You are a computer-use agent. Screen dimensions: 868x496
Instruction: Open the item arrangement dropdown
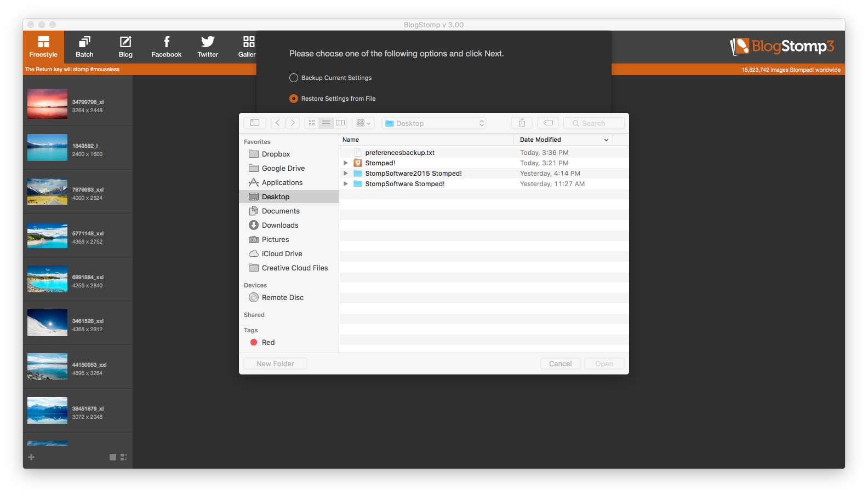(364, 123)
